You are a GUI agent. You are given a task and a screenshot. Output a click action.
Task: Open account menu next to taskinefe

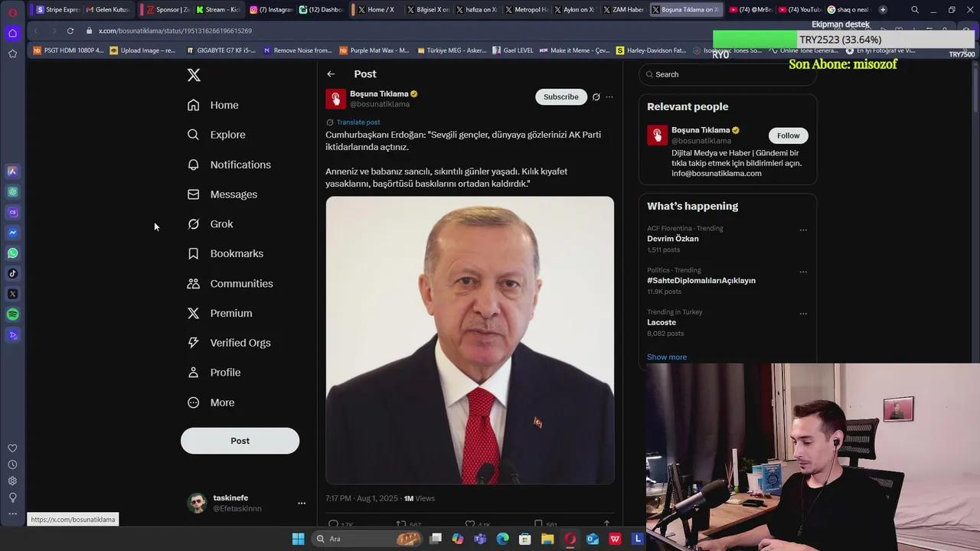coord(302,503)
